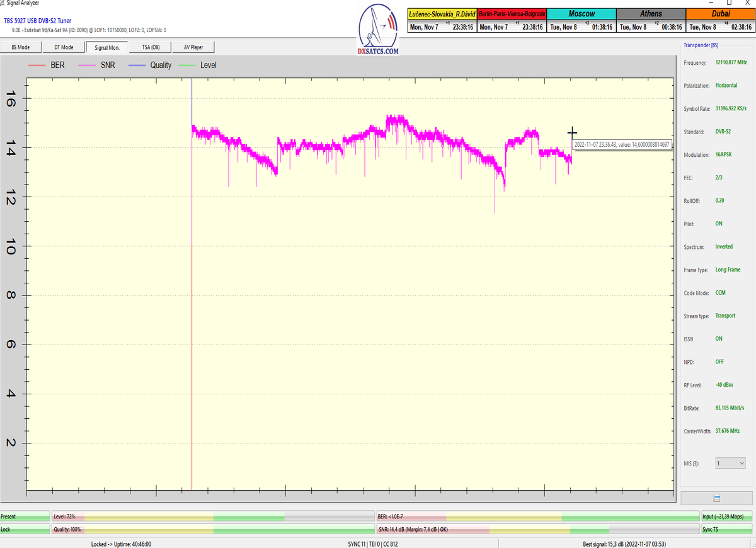The image size is (756, 548).
Task: Click the Moscow world clock panel
Action: pos(581,21)
